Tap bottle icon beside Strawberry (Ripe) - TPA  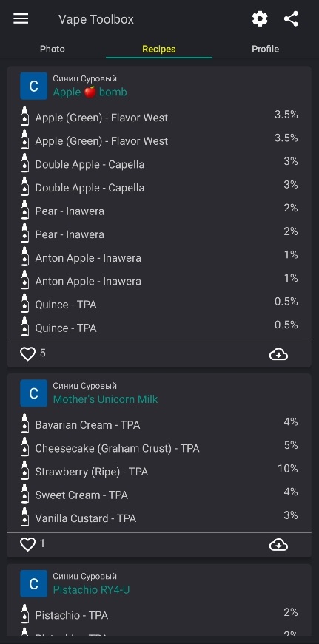(25, 471)
